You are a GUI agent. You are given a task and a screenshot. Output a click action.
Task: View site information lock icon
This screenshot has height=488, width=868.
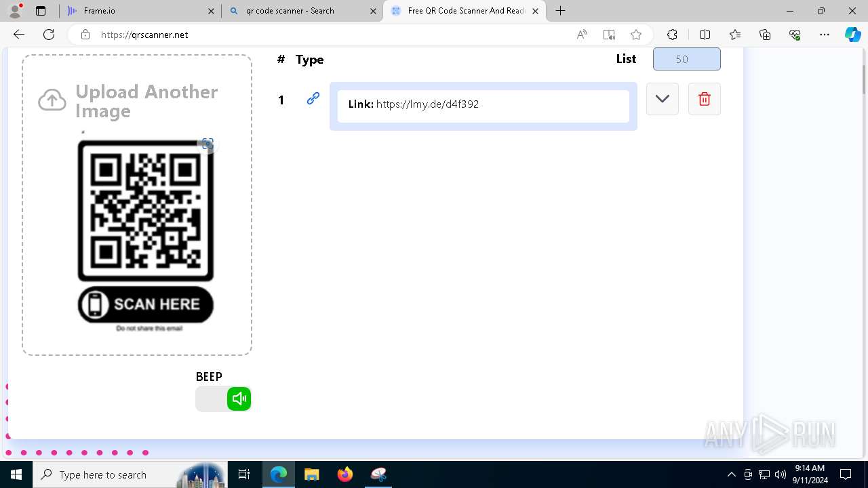point(85,35)
